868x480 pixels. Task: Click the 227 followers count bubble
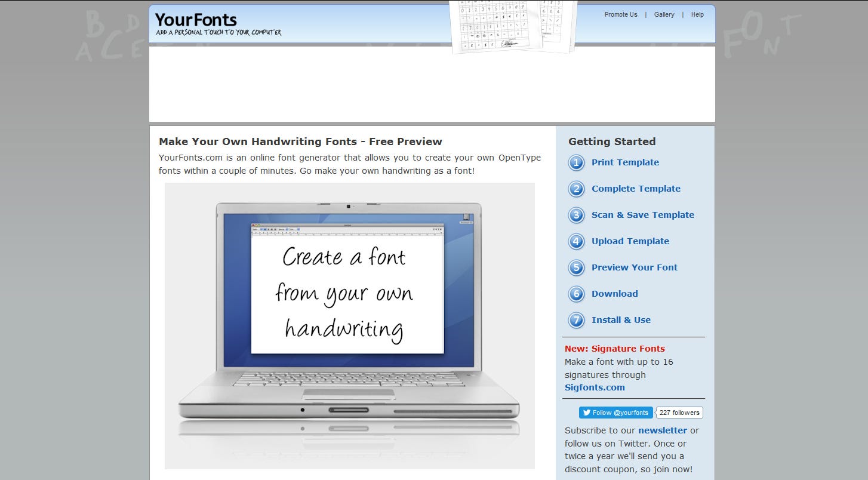[679, 413]
